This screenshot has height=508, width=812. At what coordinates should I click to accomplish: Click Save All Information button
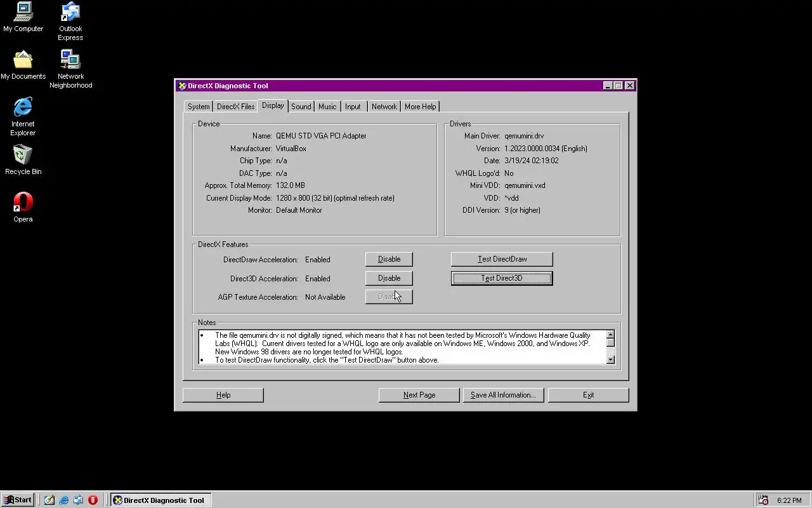coord(503,395)
